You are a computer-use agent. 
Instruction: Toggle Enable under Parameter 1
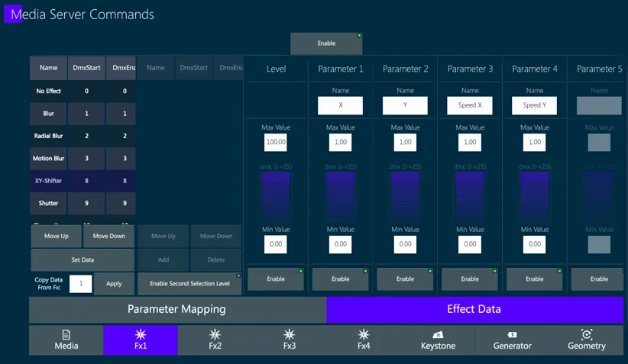tap(341, 279)
